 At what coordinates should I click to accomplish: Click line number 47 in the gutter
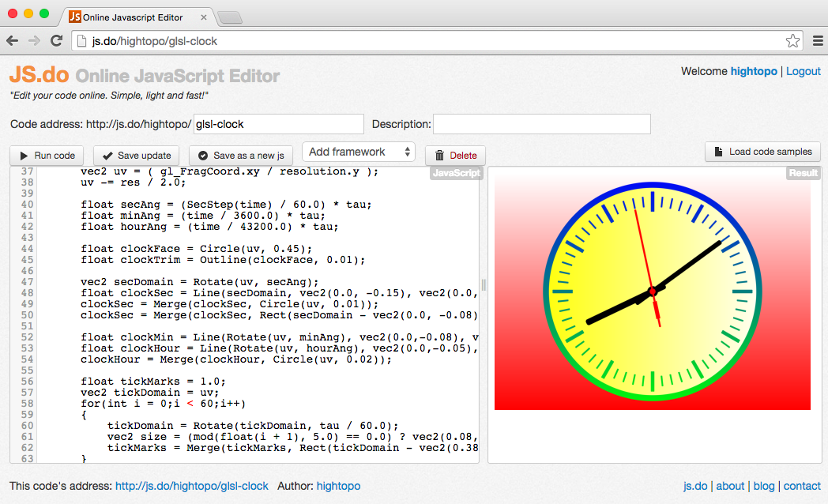tap(27, 282)
